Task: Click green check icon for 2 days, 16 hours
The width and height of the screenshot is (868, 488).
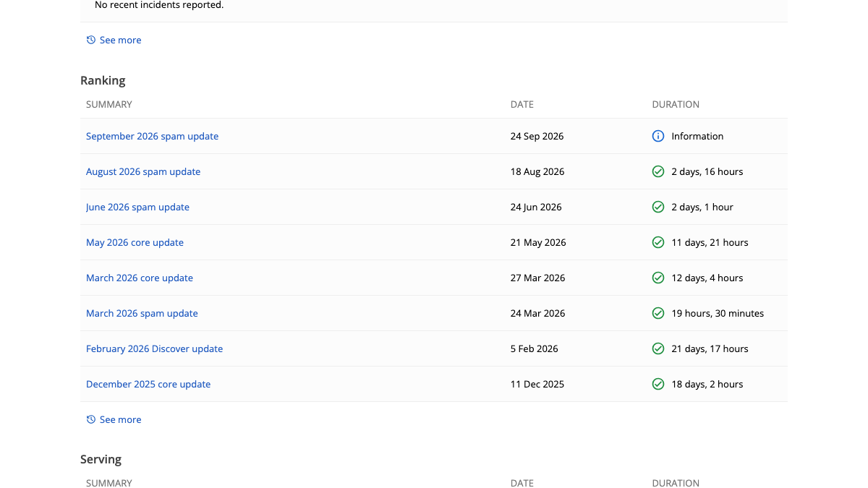Action: click(x=658, y=171)
